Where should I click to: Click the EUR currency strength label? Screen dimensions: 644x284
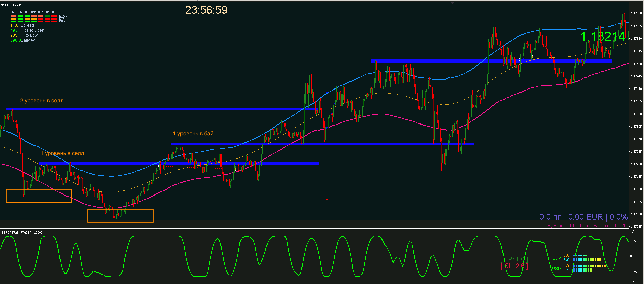[557, 258]
